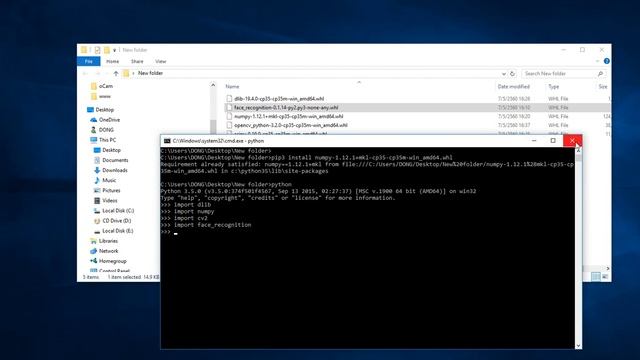The width and height of the screenshot is (640, 360).
Task: Click the dlib file's document icon
Action: [229, 99]
